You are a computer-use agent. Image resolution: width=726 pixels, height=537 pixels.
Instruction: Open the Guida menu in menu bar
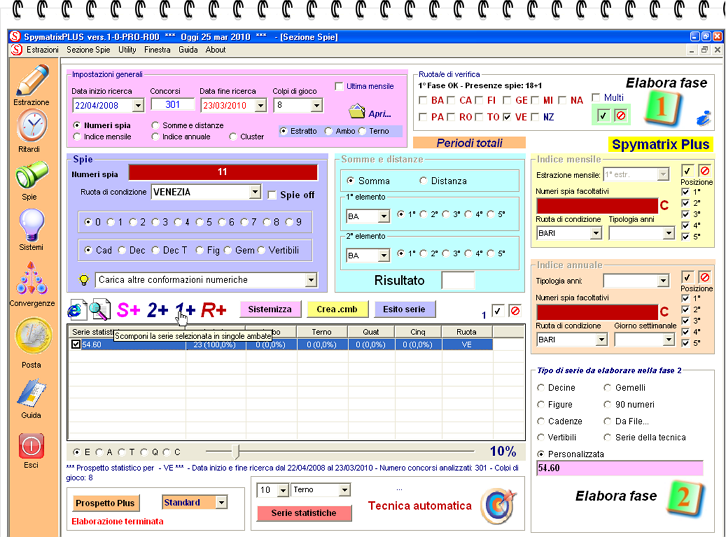tap(188, 50)
